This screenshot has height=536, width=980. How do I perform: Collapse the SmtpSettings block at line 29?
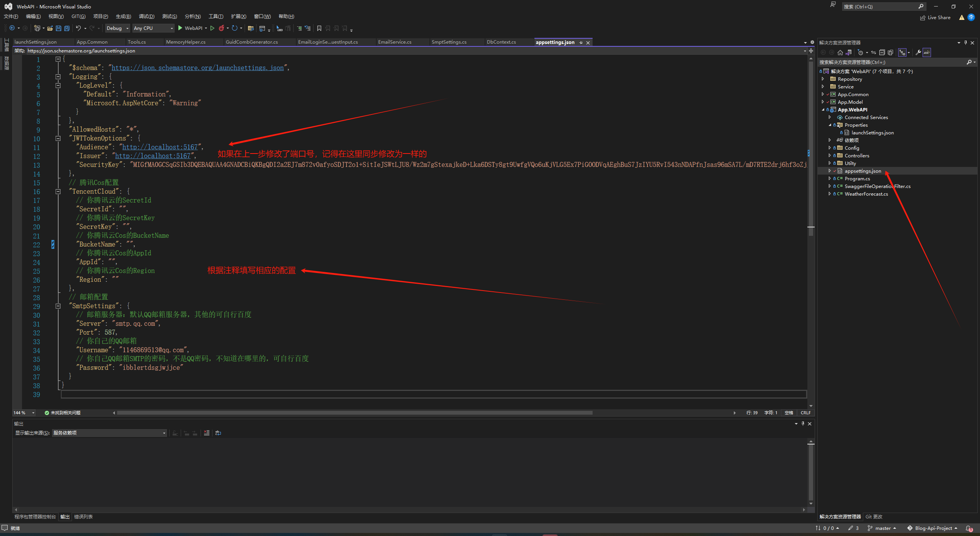58,306
